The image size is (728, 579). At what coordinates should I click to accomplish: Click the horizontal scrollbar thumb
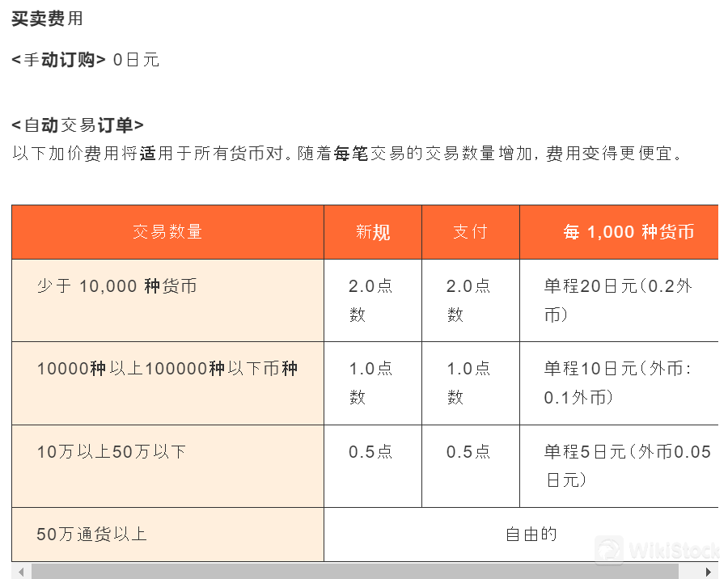(354, 572)
